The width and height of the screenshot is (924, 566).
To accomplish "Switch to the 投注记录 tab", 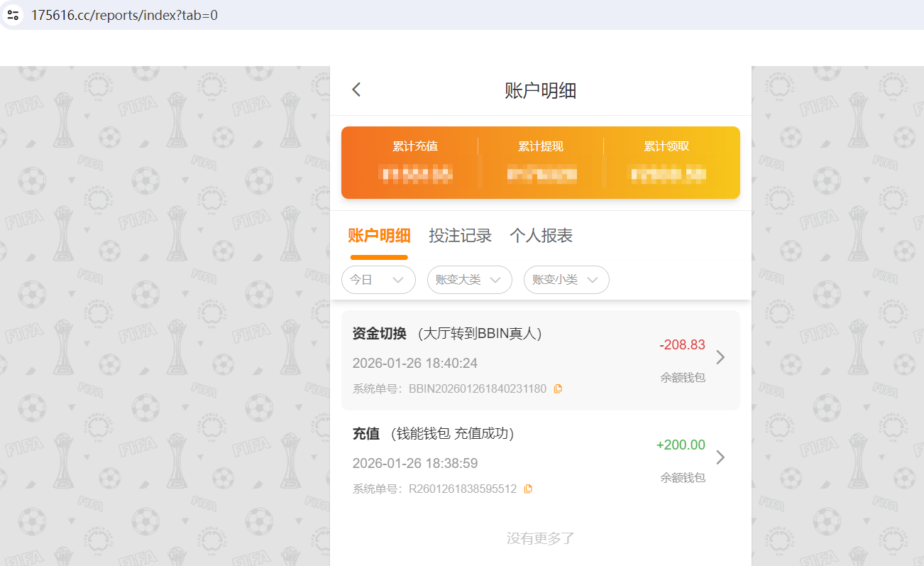I will pos(460,235).
